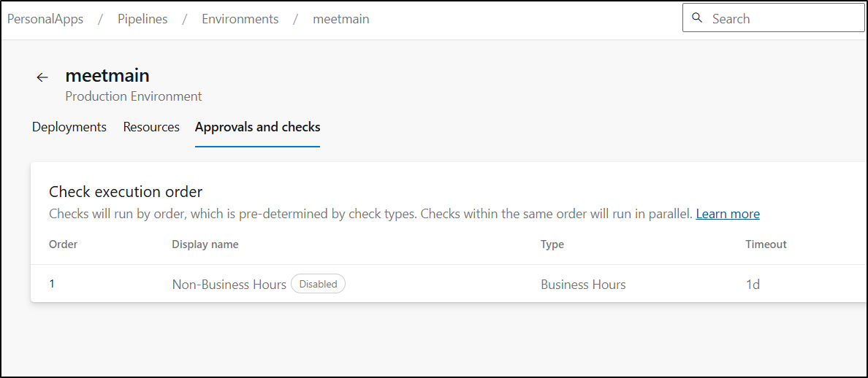Image resolution: width=868 pixels, height=378 pixels.
Task: Go to PersonalApps breadcrumb
Action: click(x=45, y=19)
